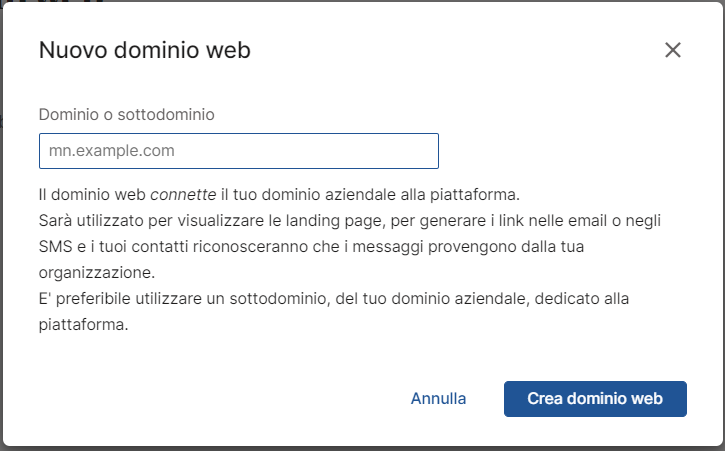The image size is (725, 451).
Task: Click the words dedicato alla
Action: point(582,298)
